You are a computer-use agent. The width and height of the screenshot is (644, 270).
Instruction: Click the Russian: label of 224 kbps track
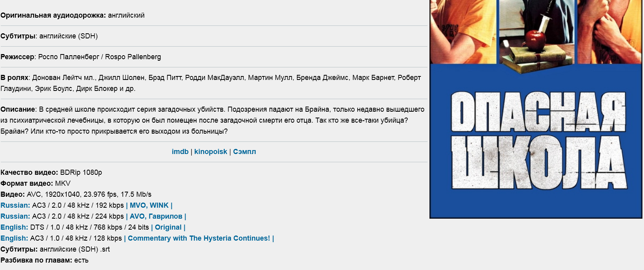pos(15,216)
